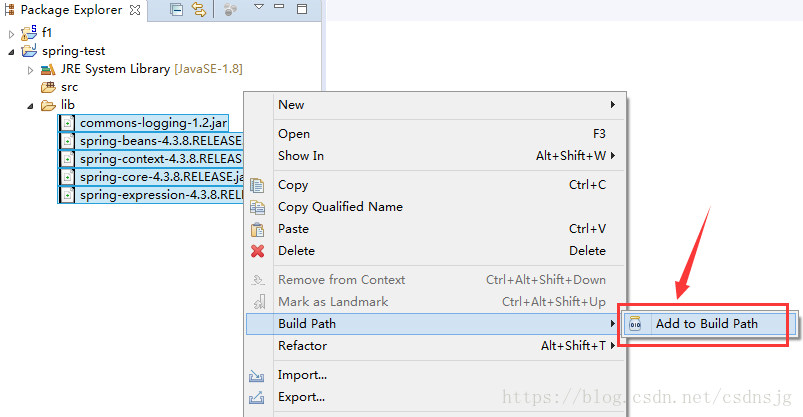This screenshot has height=417, width=803.
Task: Choose Import... from context menu
Action: point(435,375)
